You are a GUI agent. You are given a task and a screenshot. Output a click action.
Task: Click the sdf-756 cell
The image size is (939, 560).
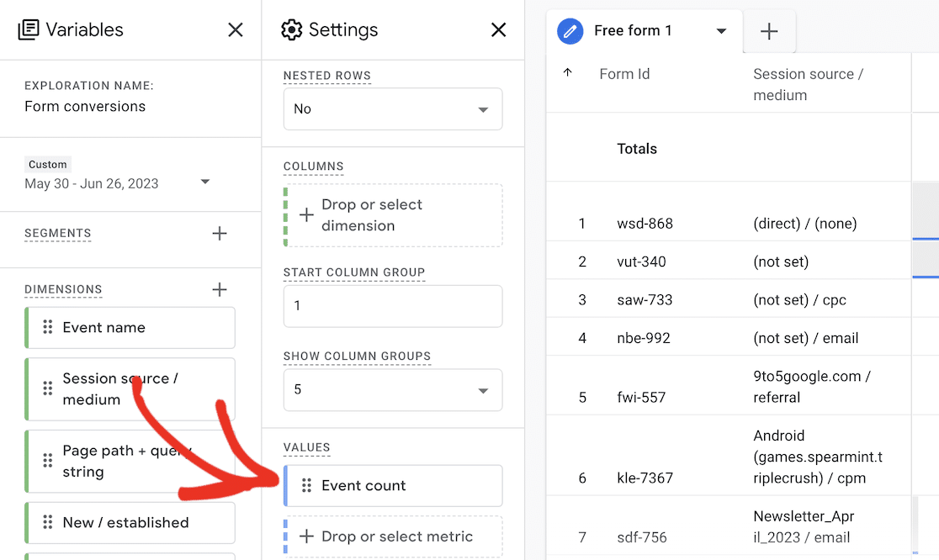pyautogui.click(x=642, y=537)
